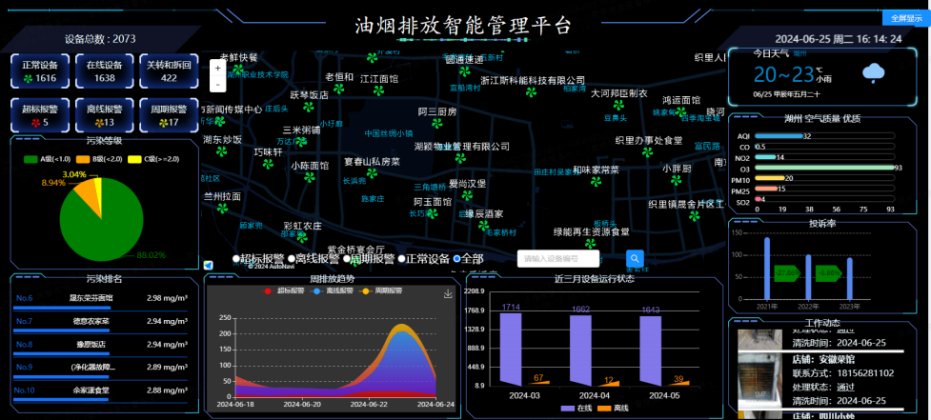The width and height of the screenshot is (931, 420).
Task: Open the 正常设备 1616 stat card
Action: tap(40, 71)
